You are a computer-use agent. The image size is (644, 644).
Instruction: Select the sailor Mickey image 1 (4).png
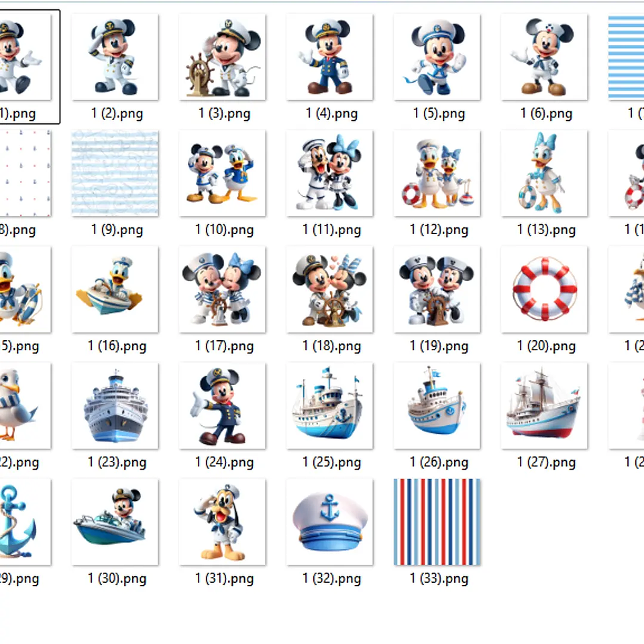click(330, 57)
